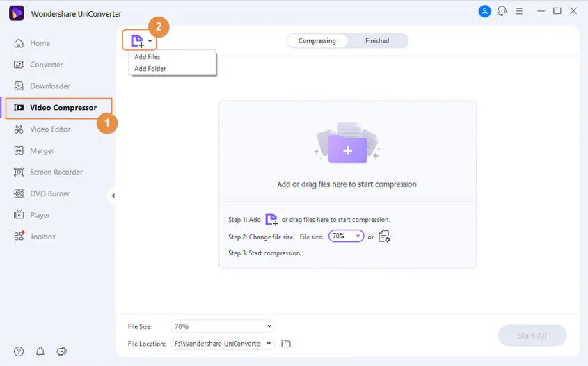Image resolution: width=588 pixels, height=366 pixels.
Task: Click the File Location path field
Action: tap(216, 344)
